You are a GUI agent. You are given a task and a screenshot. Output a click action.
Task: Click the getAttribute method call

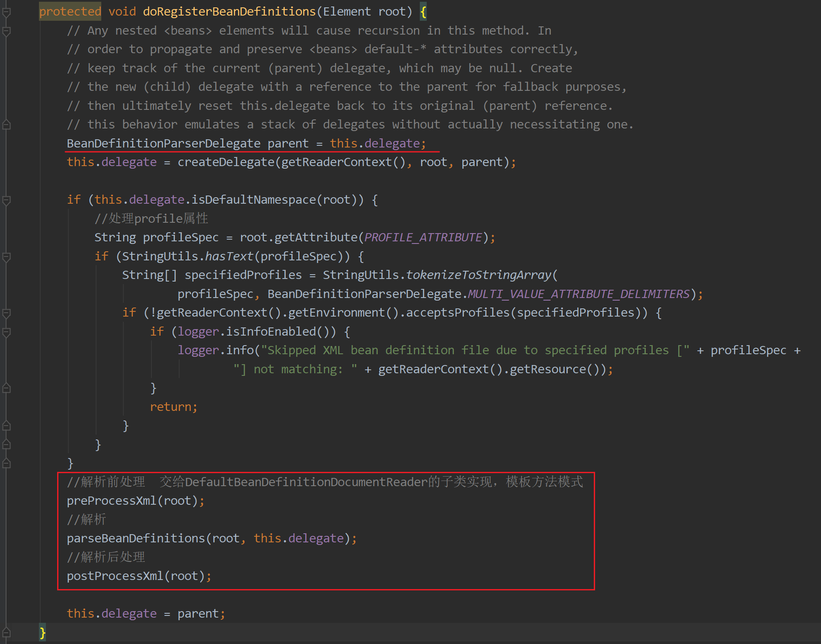point(316,237)
